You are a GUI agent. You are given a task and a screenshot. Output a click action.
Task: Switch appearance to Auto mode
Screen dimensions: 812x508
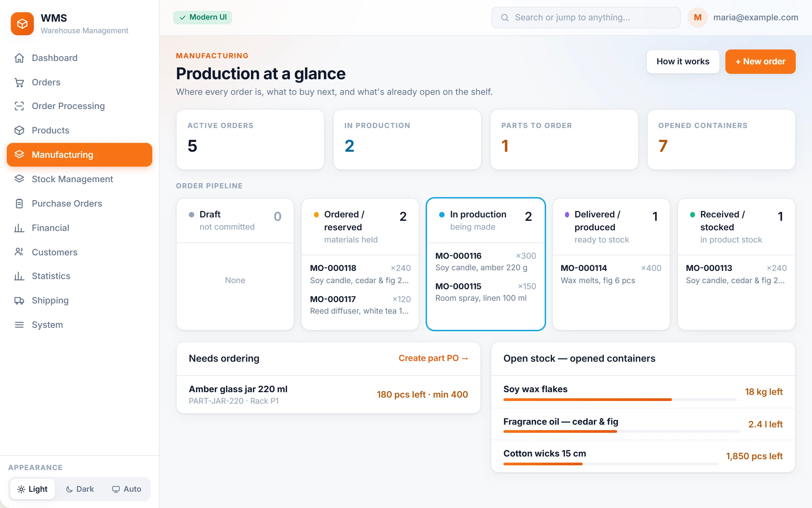[127, 489]
